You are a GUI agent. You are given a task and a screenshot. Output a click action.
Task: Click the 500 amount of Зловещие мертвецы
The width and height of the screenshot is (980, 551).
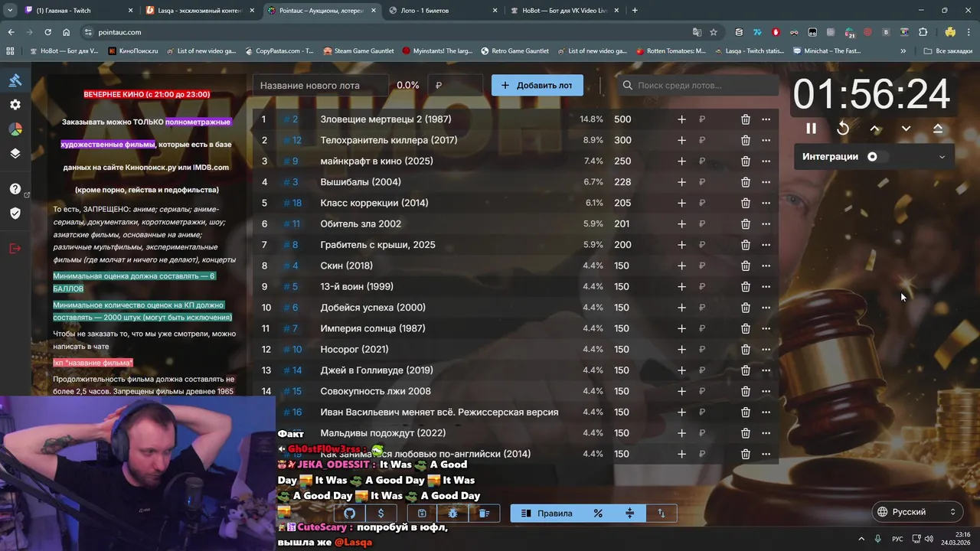(x=622, y=119)
